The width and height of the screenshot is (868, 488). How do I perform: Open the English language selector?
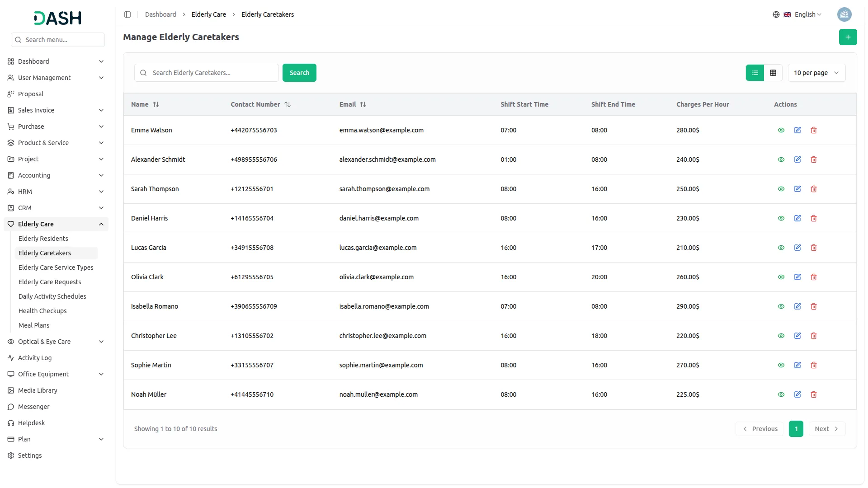coord(797,14)
